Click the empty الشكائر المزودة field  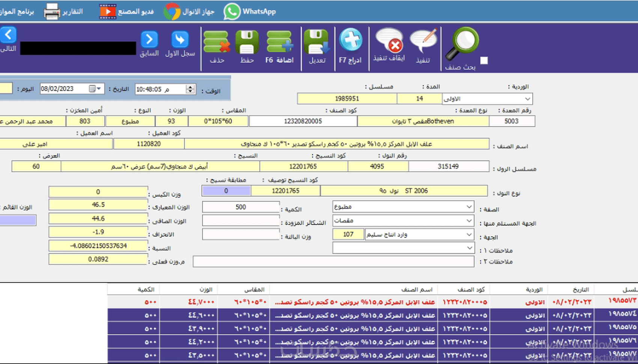coord(241,221)
